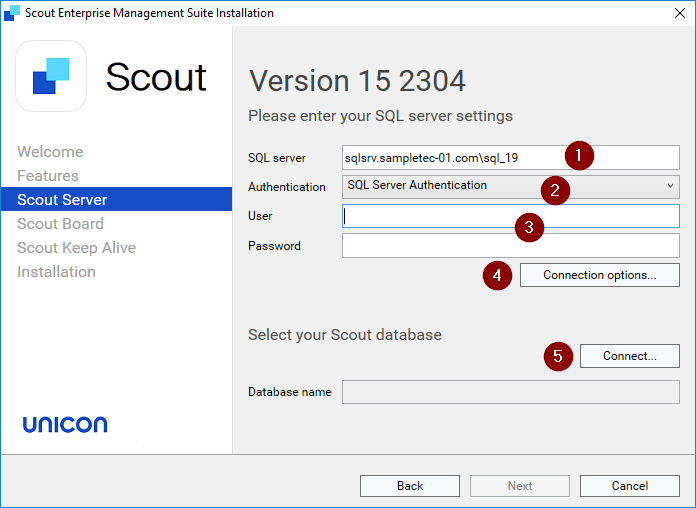Viewport: 696px width, 508px height.
Task: Cancel the installation
Action: pyautogui.click(x=629, y=486)
